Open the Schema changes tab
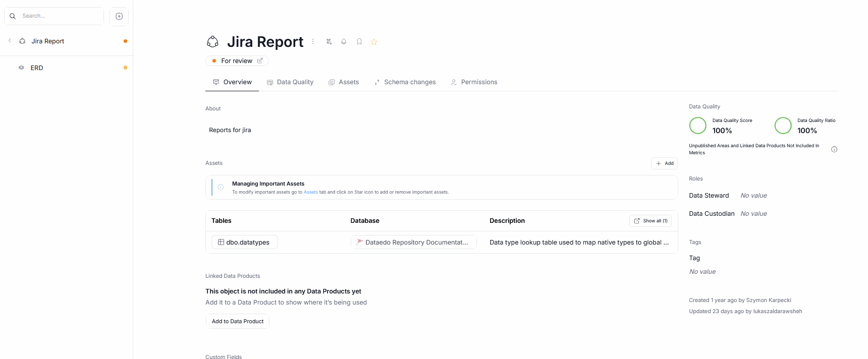This screenshot has width=868, height=359. 405,82
